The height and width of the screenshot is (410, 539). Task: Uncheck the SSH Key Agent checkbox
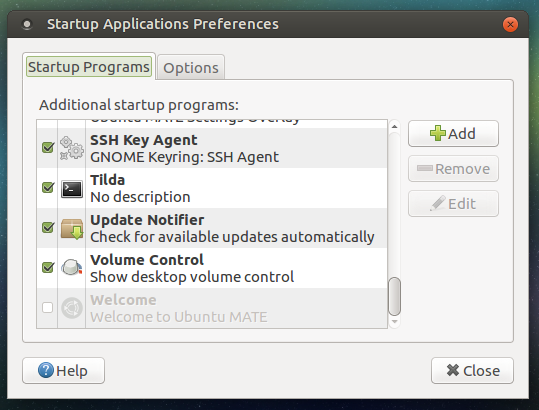(x=48, y=148)
